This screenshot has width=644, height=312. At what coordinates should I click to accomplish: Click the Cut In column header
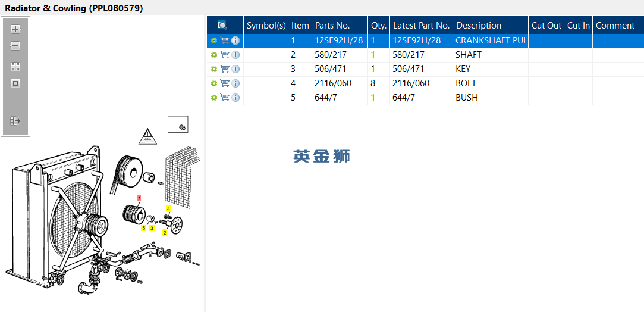(578, 26)
